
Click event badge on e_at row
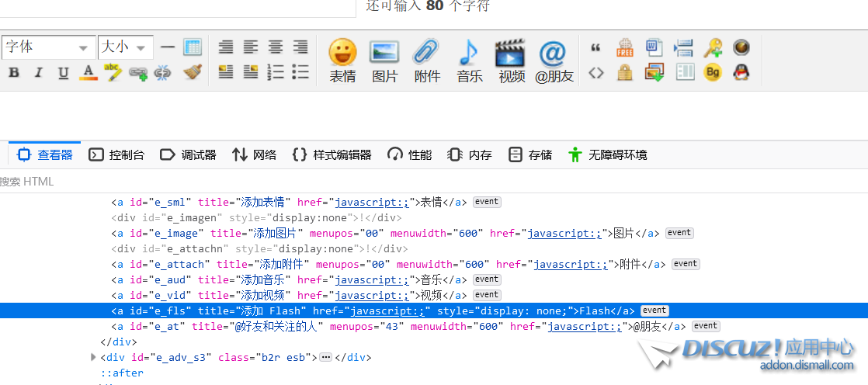click(x=706, y=326)
